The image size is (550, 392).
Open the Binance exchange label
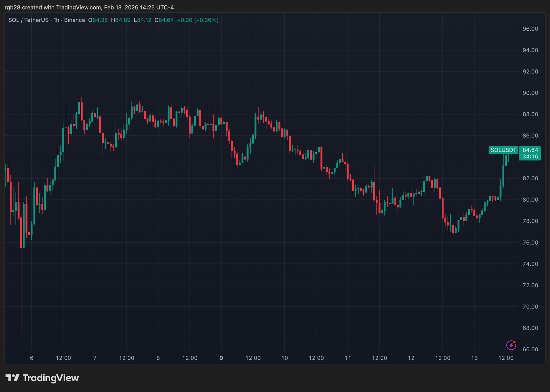[75, 20]
